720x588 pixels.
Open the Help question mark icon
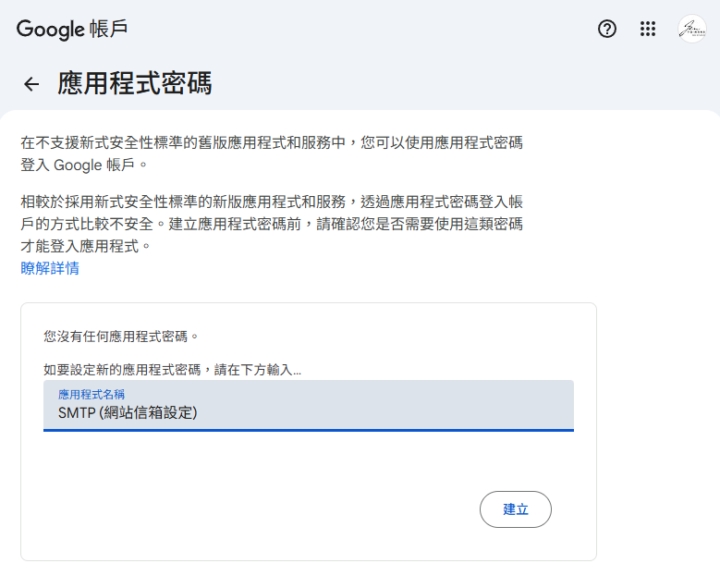pyautogui.click(x=607, y=29)
